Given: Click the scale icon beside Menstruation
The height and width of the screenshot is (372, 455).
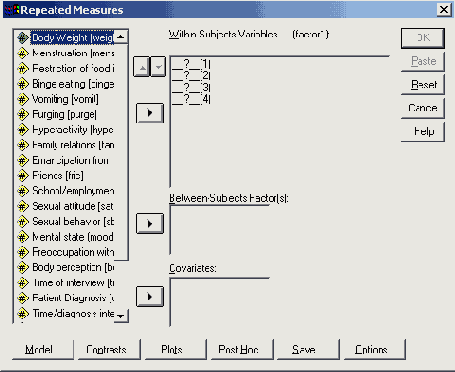Looking at the screenshot, I should pos(23,53).
